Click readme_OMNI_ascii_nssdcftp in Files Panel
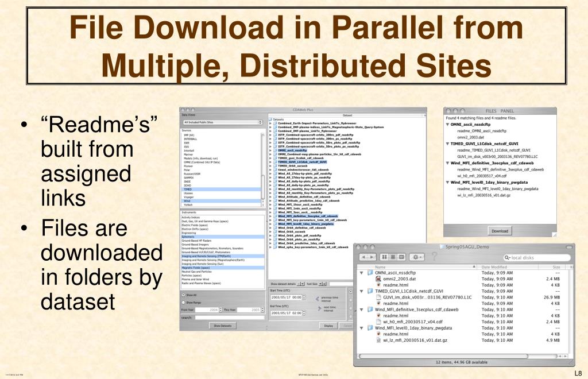Viewport: 588px width, 379px height. point(482,131)
